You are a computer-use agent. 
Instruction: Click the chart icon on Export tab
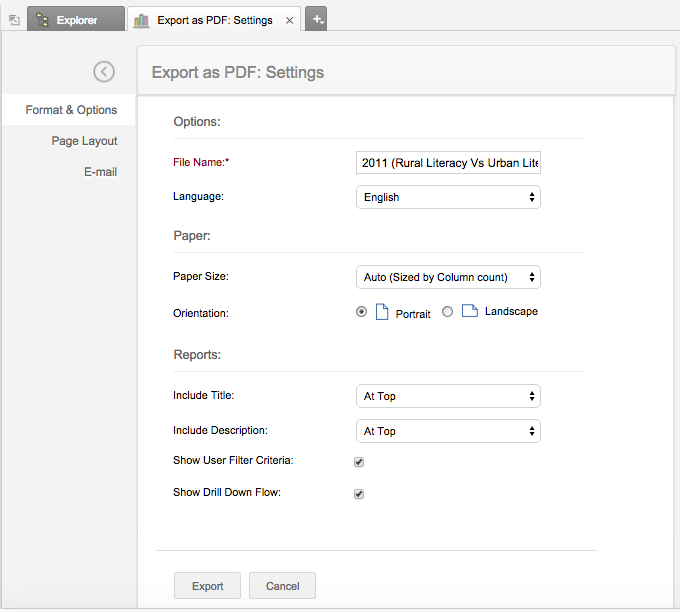tap(141, 20)
